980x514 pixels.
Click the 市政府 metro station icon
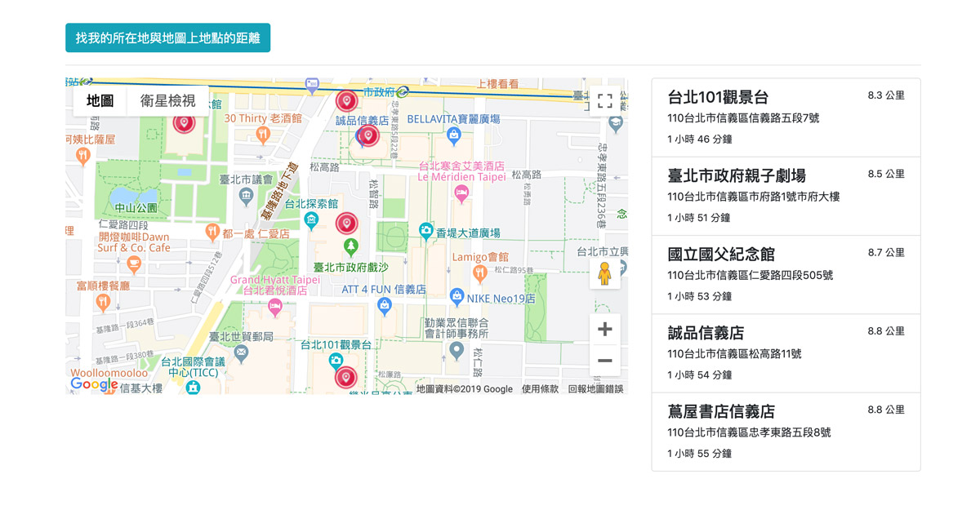pos(403,91)
